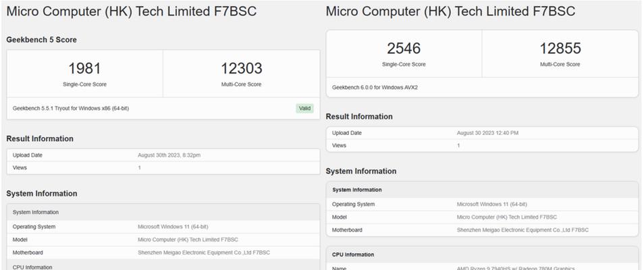Select the right page title Micro Computer F7BSC
644x270 pixels.
450,11
